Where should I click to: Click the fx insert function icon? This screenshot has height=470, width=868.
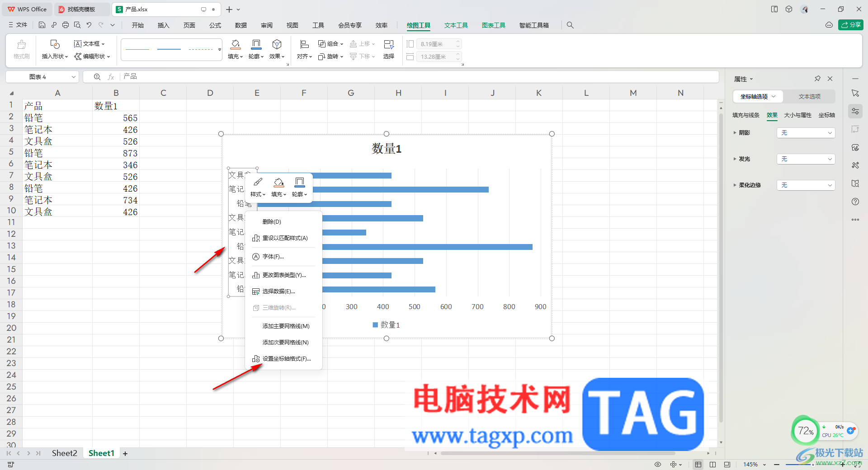(x=111, y=77)
